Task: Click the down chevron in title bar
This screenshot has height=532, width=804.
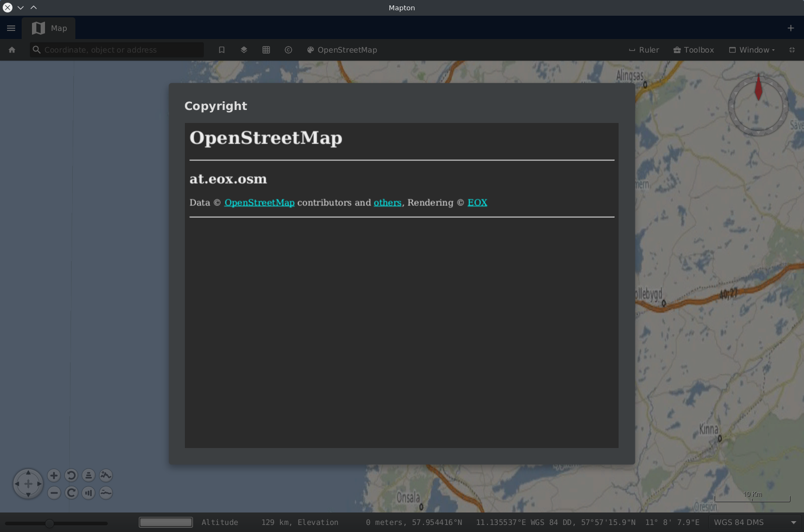Action: tap(21, 8)
